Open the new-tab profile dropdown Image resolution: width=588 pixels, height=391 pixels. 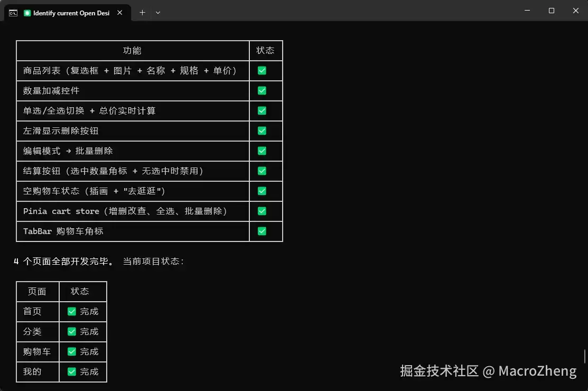(x=158, y=13)
